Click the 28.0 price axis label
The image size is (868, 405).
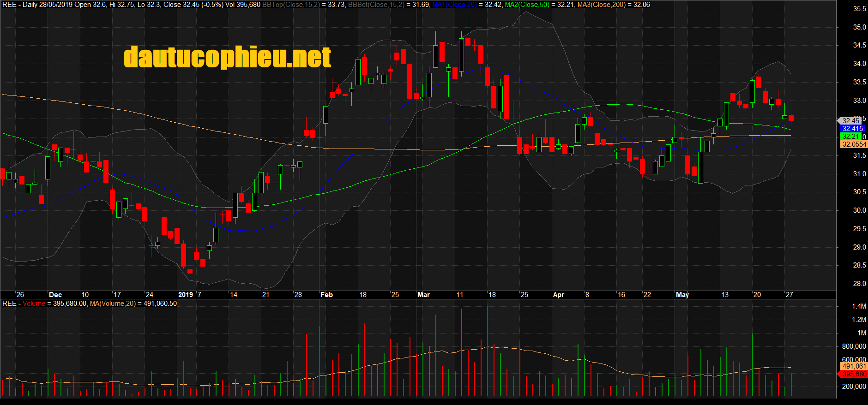coord(859,284)
